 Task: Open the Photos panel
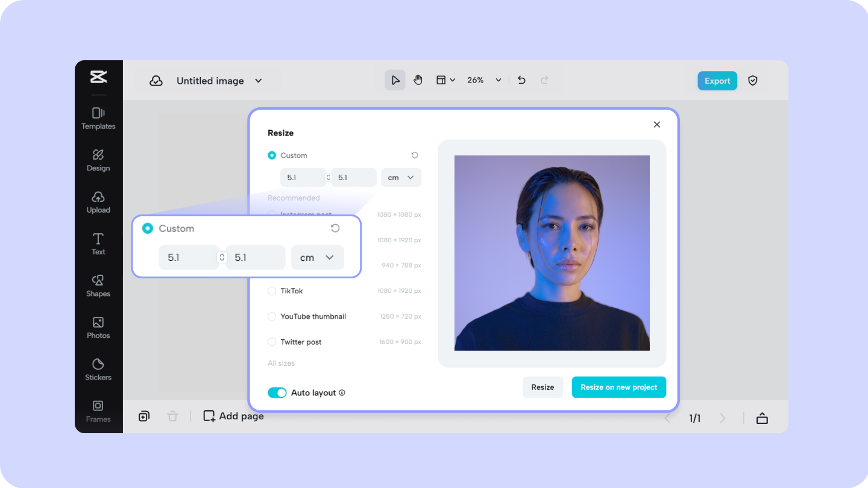(98, 328)
